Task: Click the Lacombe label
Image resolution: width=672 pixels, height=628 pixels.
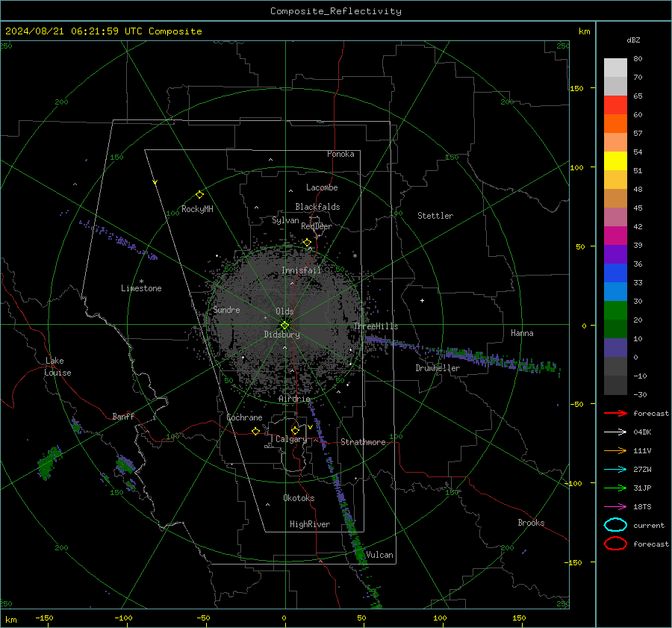Action: coord(322,187)
